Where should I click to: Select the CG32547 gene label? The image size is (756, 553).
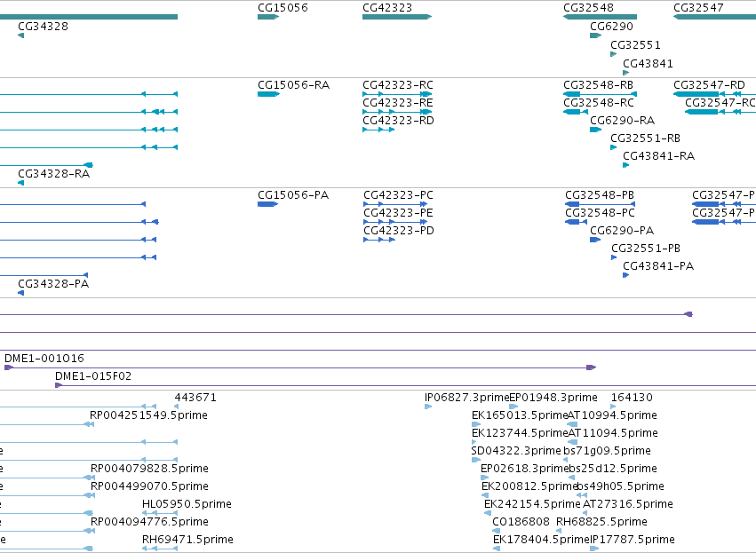coord(698,8)
